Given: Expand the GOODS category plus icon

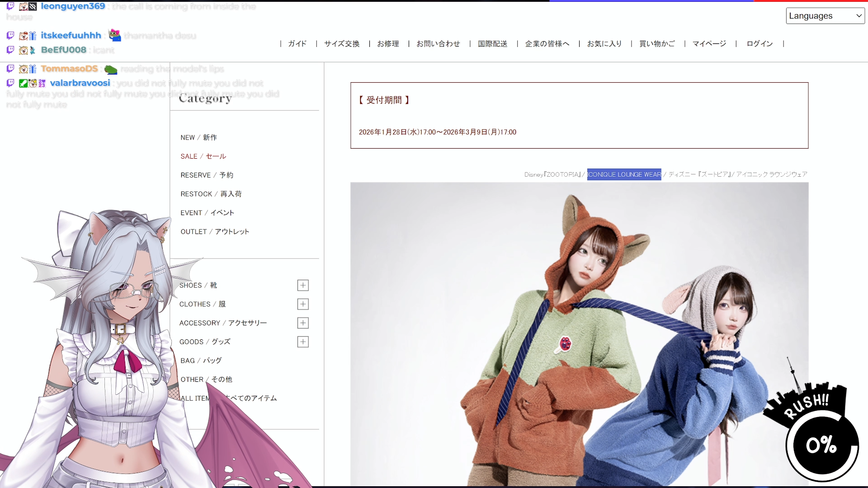Looking at the screenshot, I should 303,342.
